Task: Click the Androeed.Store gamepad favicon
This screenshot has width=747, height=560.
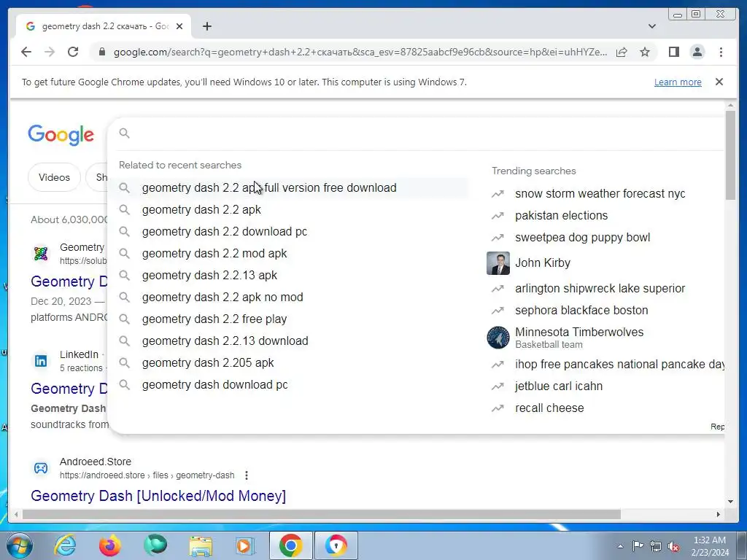Action: 41,468
